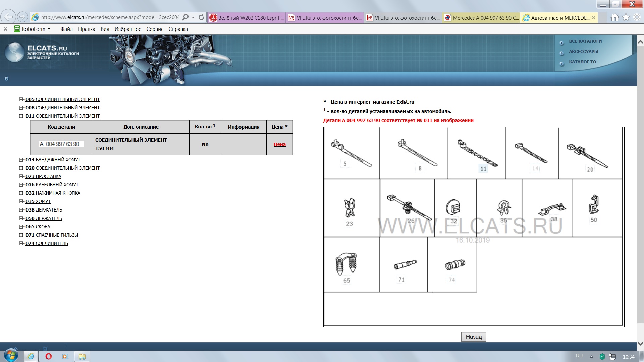Screen dimensions: 644x362
Task: Open the browser Home icon
Action: click(x=614, y=17)
